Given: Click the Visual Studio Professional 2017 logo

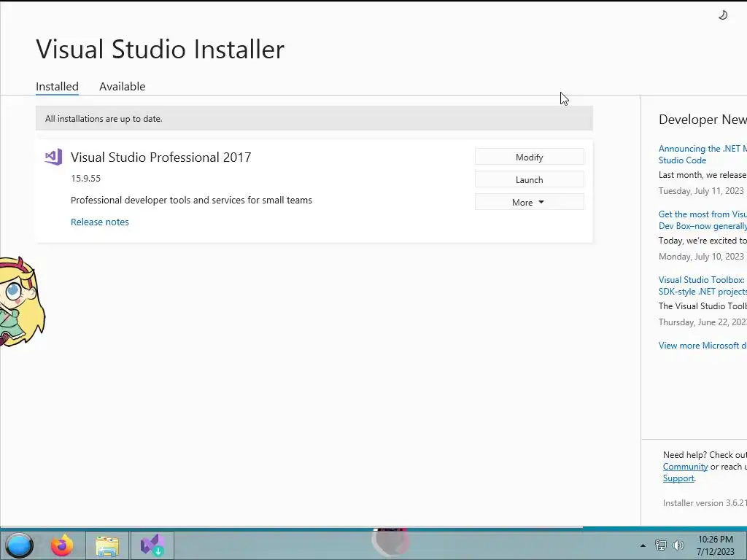Looking at the screenshot, I should point(53,157).
